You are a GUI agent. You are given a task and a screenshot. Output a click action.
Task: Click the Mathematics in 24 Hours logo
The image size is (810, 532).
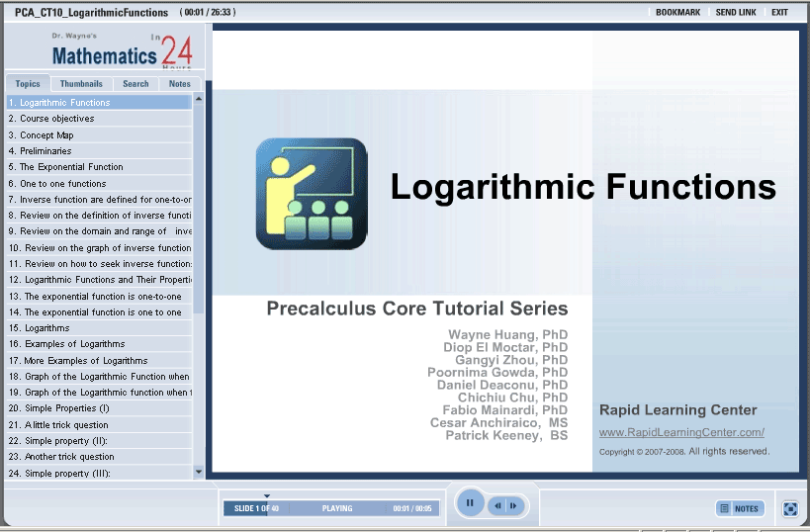pyautogui.click(x=123, y=50)
